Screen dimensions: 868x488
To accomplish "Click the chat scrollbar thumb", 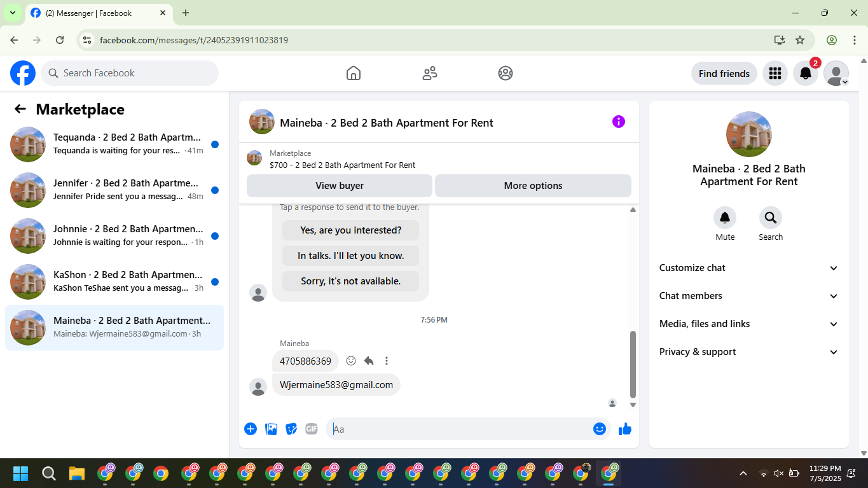I will click(633, 364).
